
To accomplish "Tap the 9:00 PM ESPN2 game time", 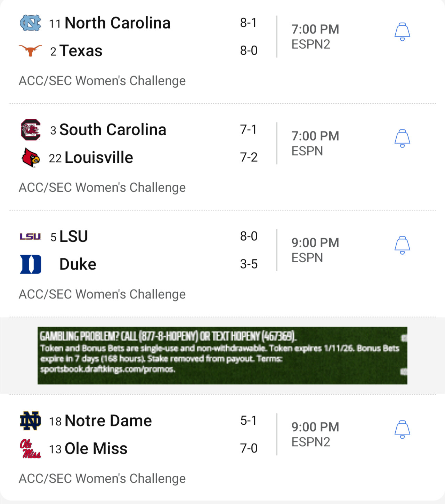I will [x=315, y=434].
